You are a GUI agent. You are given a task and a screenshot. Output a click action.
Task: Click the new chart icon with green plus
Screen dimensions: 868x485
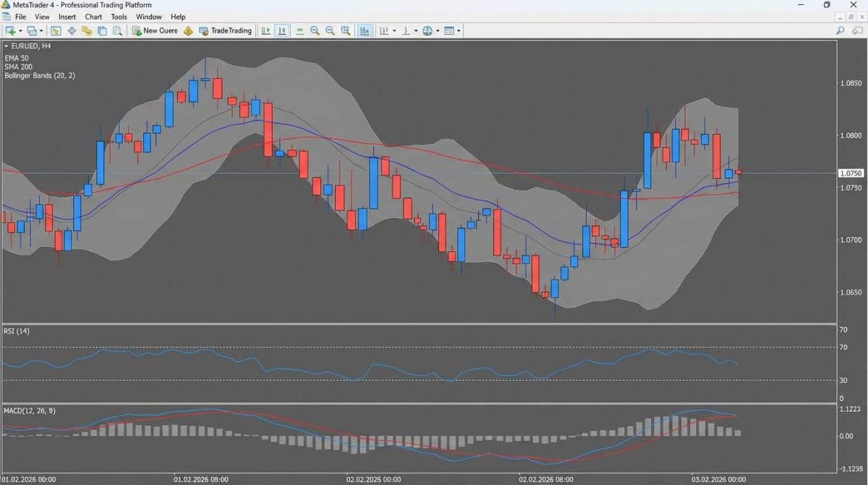[x=10, y=30]
